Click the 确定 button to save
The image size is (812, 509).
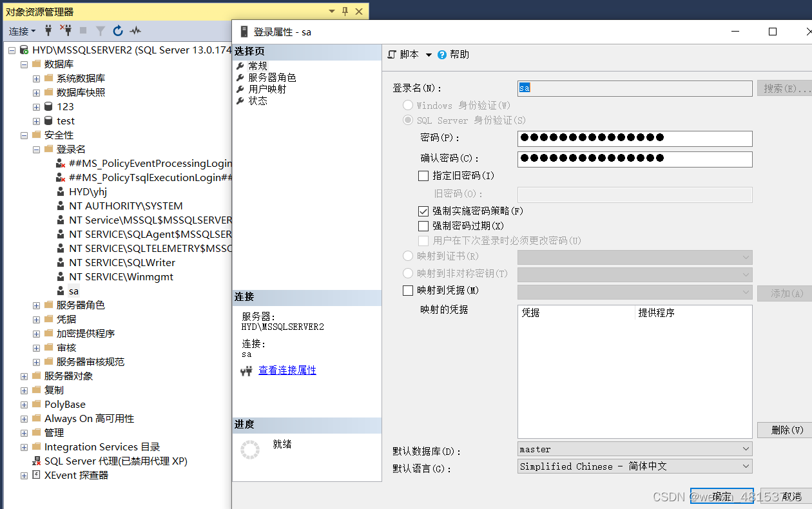pyautogui.click(x=722, y=496)
